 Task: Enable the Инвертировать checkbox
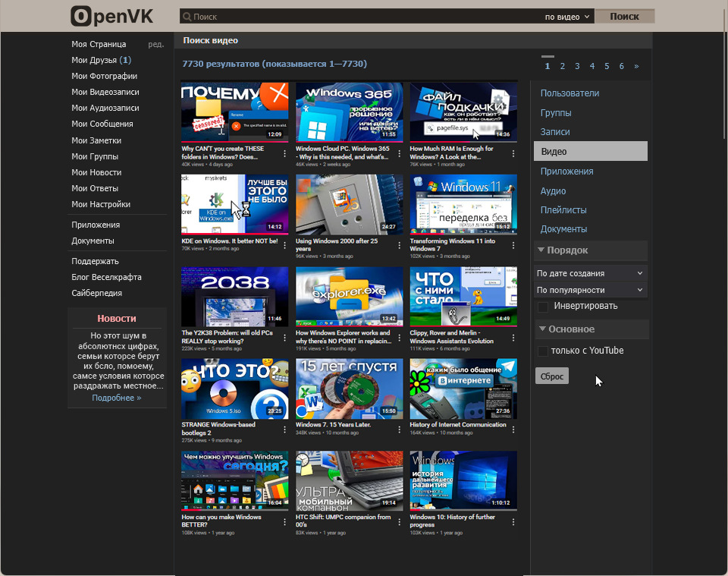(x=543, y=307)
